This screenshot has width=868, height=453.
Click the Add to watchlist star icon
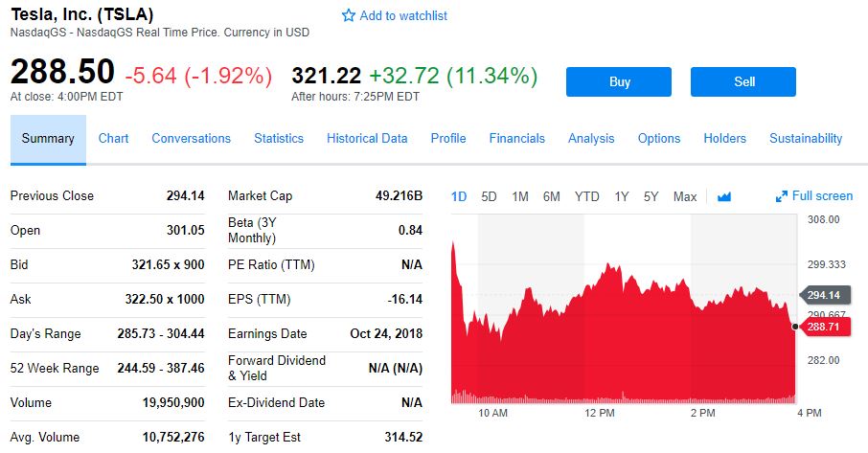[x=349, y=16]
